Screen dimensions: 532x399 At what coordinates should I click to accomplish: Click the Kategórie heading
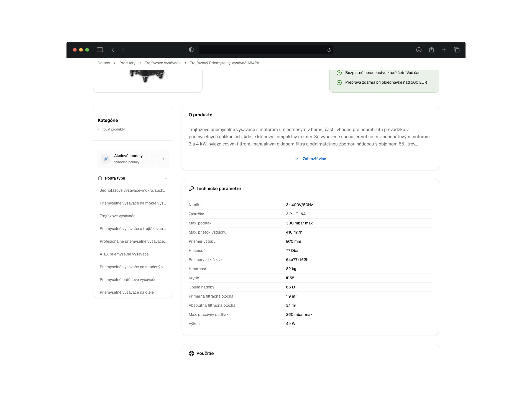(108, 120)
